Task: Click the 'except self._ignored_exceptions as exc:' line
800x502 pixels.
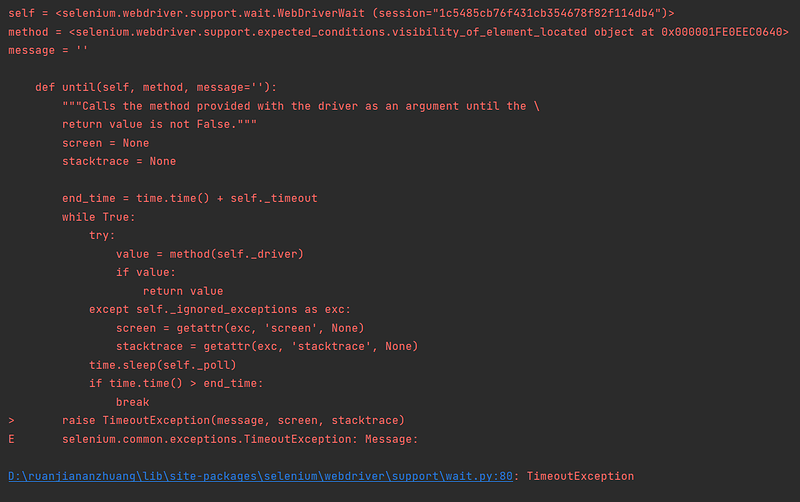Action: tap(220, 309)
